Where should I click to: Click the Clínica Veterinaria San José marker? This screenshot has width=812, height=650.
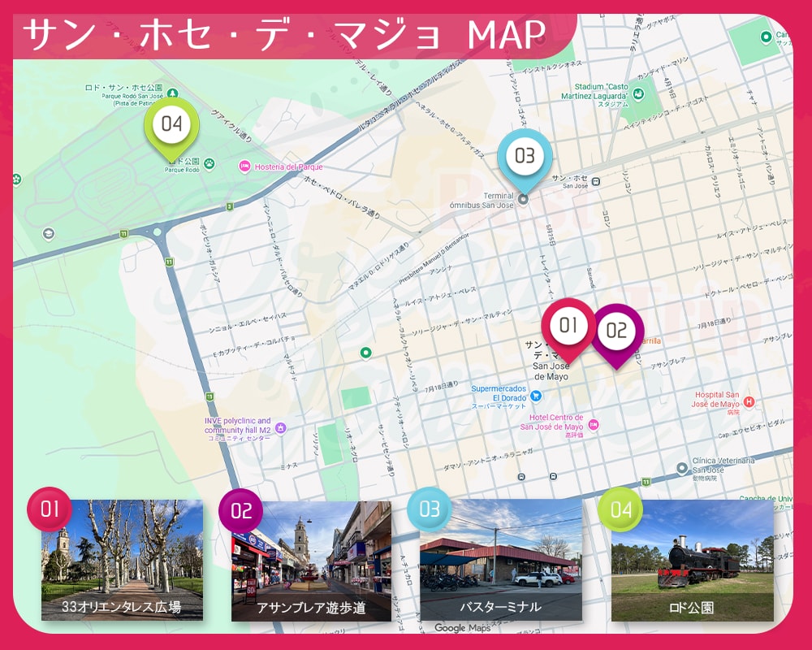[682, 469]
